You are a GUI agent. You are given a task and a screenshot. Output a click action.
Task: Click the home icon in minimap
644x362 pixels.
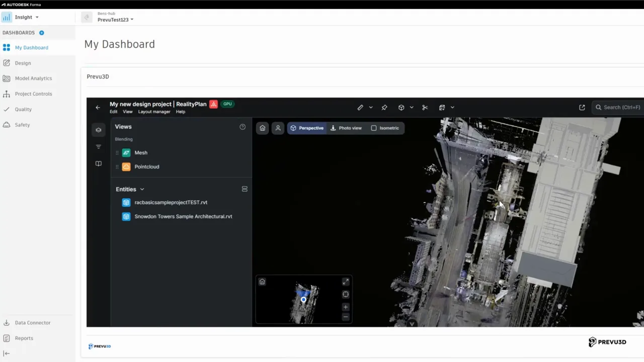[x=262, y=282]
